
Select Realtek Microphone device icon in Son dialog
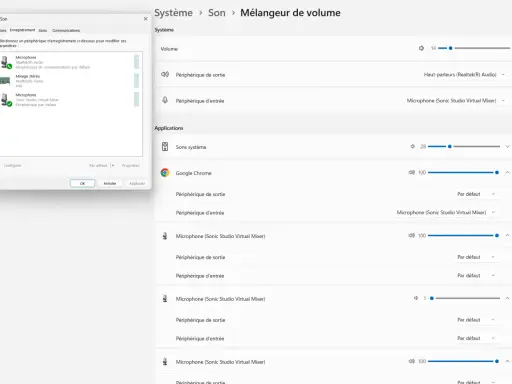(x=6, y=63)
